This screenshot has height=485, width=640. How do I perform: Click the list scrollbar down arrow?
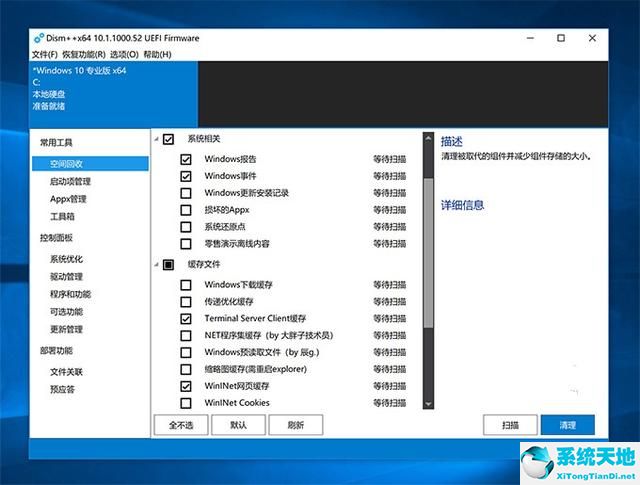pyautogui.click(x=428, y=403)
